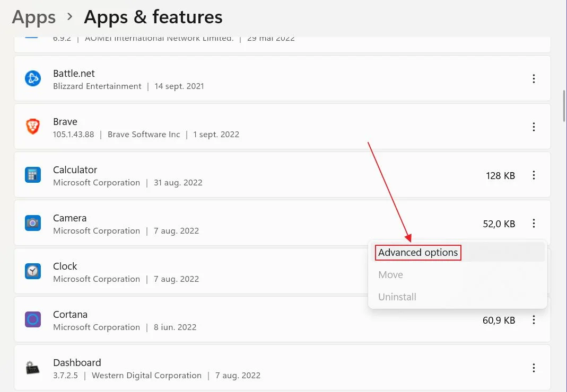Select the Battle.net app name
Viewport: 567px width, 392px height.
tap(74, 73)
